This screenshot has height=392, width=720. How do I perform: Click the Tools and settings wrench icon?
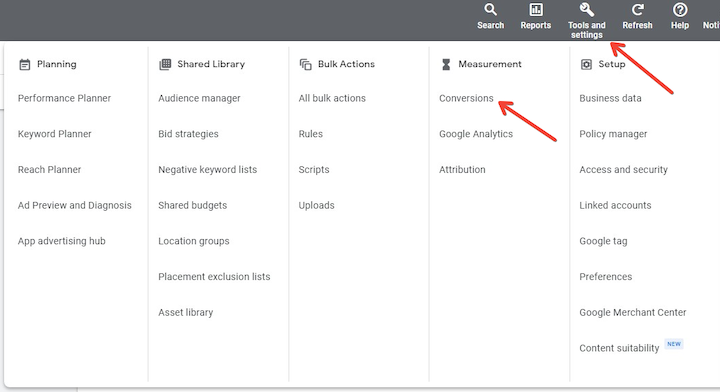(586, 10)
